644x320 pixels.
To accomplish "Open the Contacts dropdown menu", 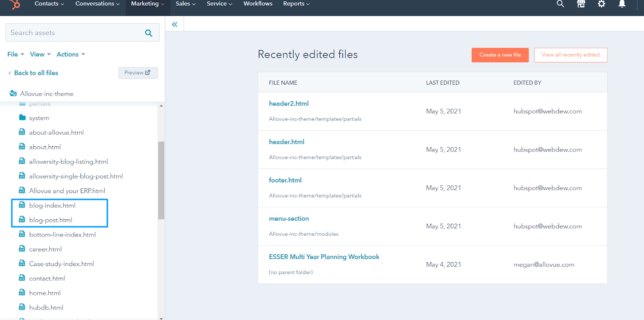I will 49,4.
